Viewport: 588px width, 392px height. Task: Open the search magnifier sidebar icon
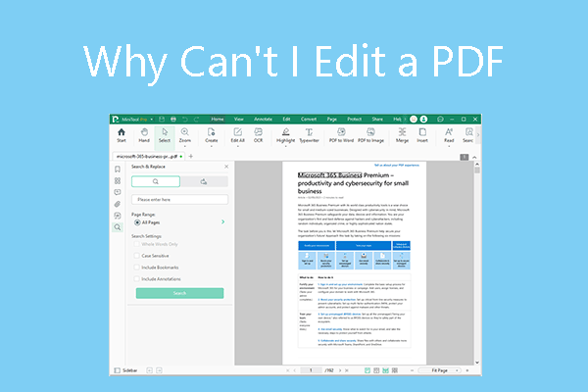118,227
